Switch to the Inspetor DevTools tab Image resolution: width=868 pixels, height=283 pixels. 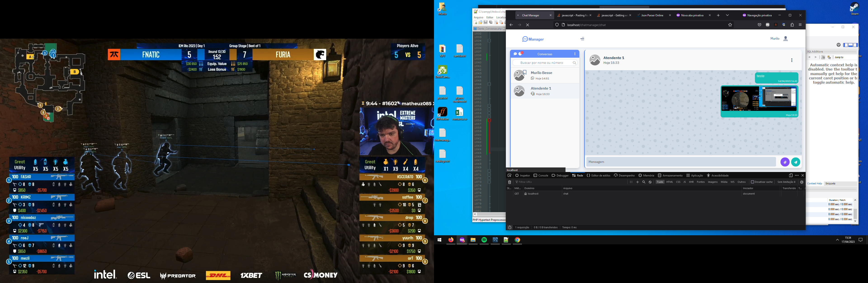(x=523, y=175)
